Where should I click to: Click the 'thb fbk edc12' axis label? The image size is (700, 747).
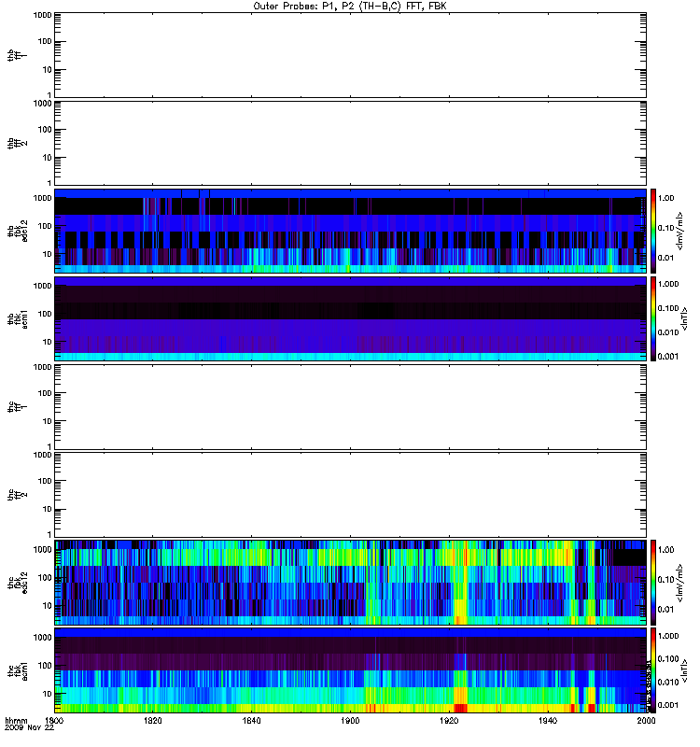(x=17, y=231)
